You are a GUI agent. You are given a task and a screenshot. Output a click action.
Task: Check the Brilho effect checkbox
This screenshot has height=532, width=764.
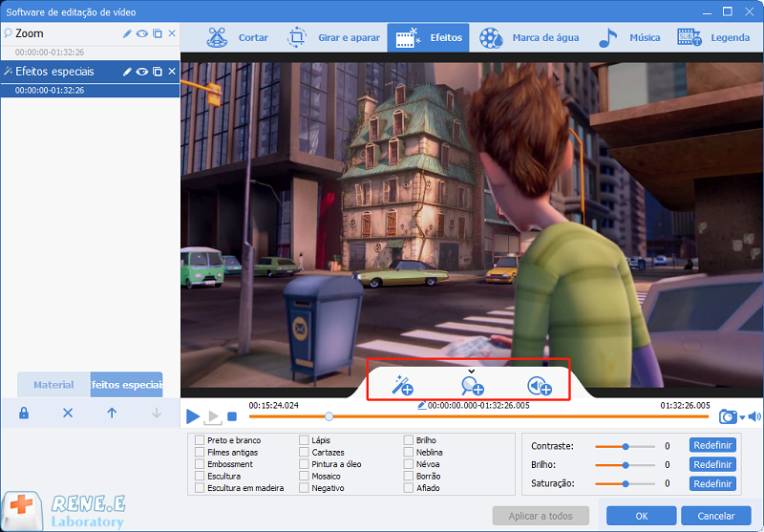click(x=409, y=440)
